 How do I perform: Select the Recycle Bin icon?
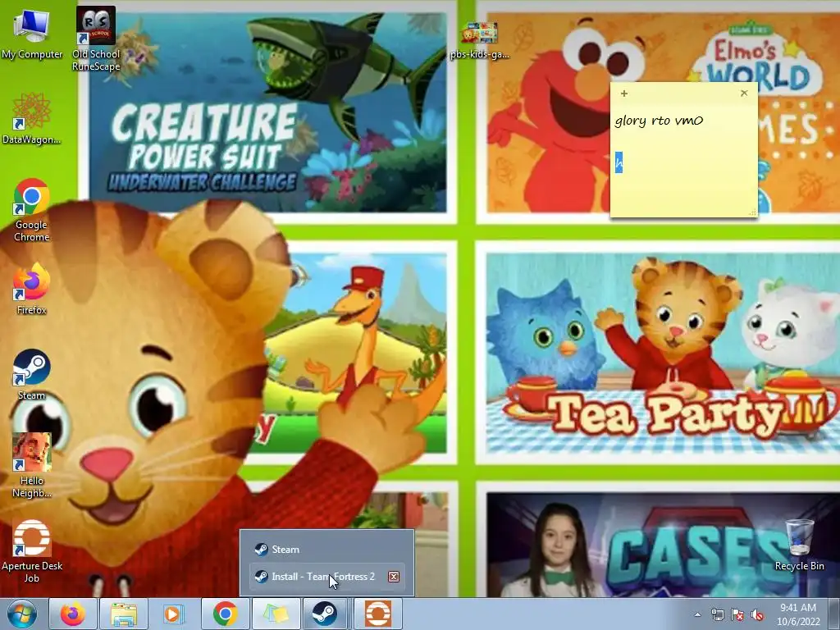(799, 545)
